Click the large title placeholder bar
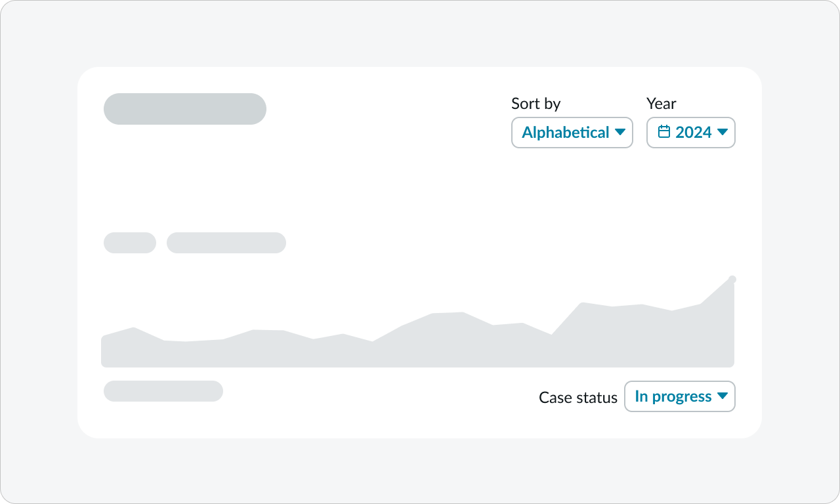Image resolution: width=840 pixels, height=504 pixels. pyautogui.click(x=185, y=109)
